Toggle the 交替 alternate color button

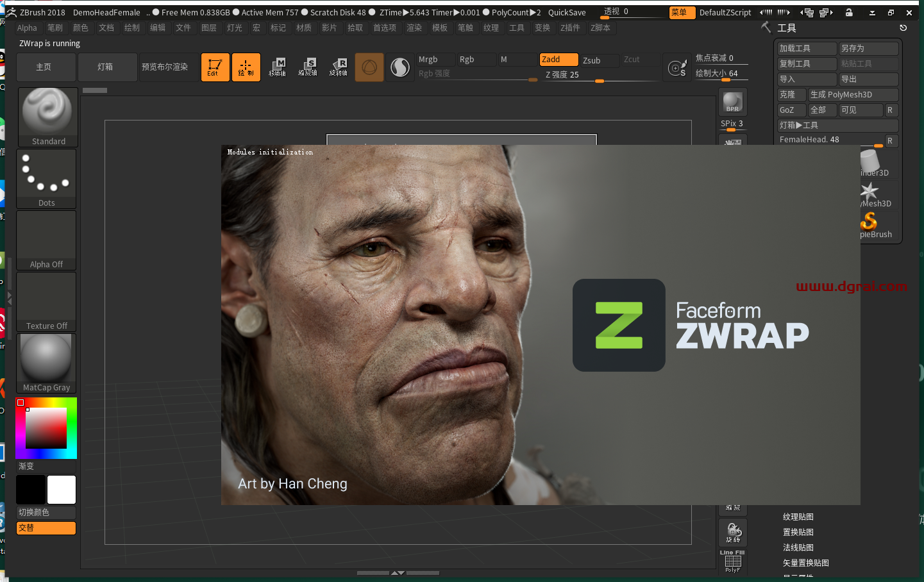pyautogui.click(x=46, y=528)
